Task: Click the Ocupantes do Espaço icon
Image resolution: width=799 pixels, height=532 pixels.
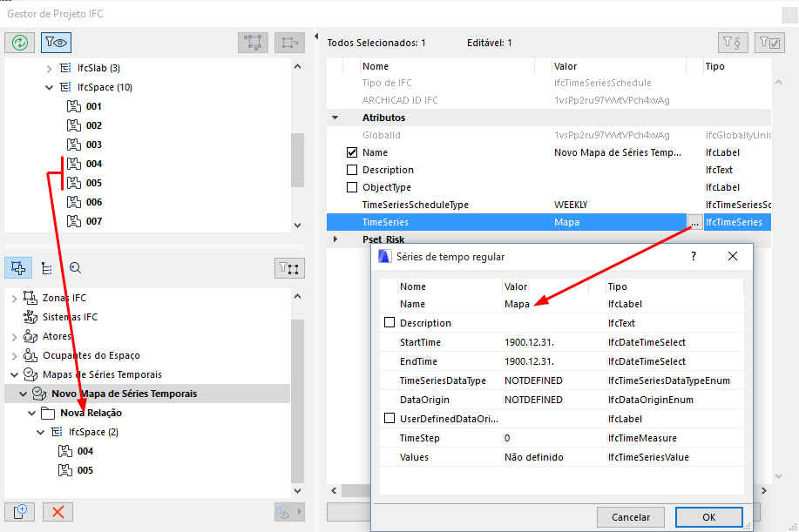Action: tap(30, 355)
